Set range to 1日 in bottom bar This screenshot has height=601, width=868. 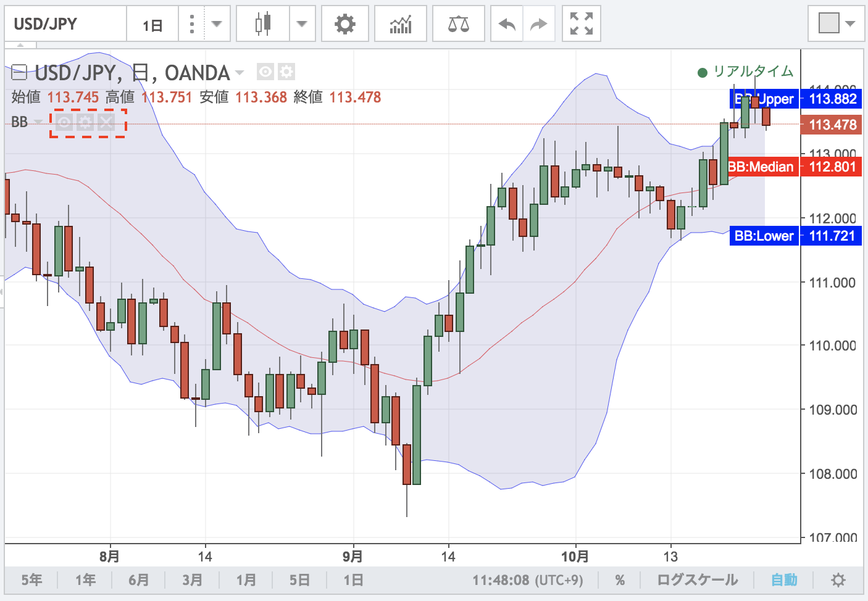pos(354,580)
